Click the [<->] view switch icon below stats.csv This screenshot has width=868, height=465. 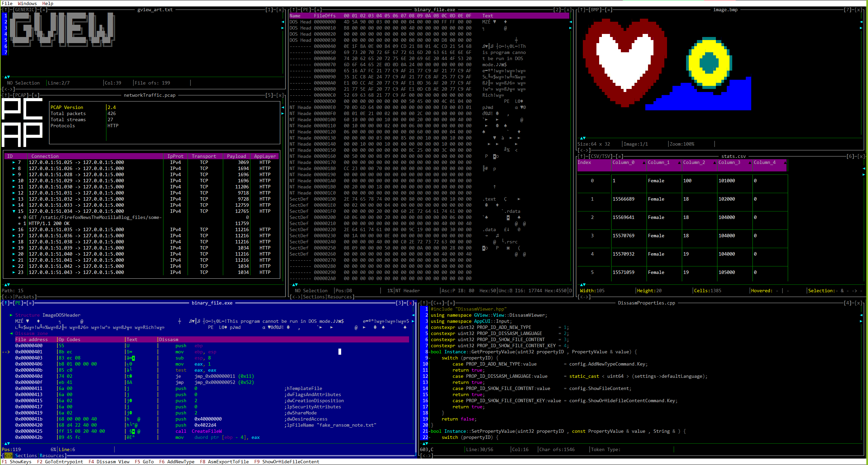coord(584,297)
